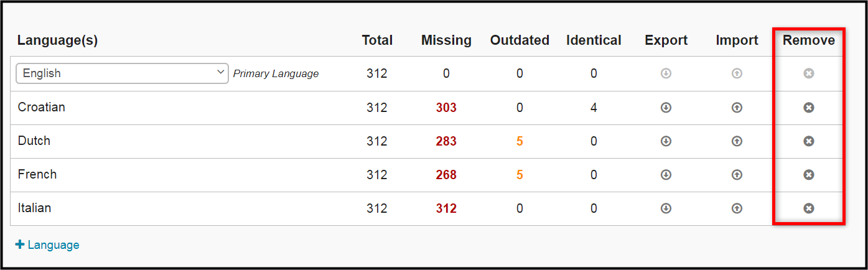Click the French missing count 268
868x270 pixels.
(x=446, y=175)
